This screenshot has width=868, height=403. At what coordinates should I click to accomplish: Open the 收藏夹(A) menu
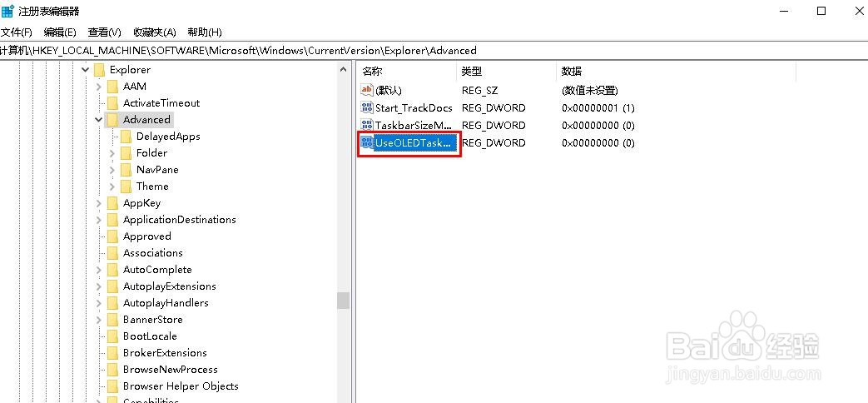(155, 32)
